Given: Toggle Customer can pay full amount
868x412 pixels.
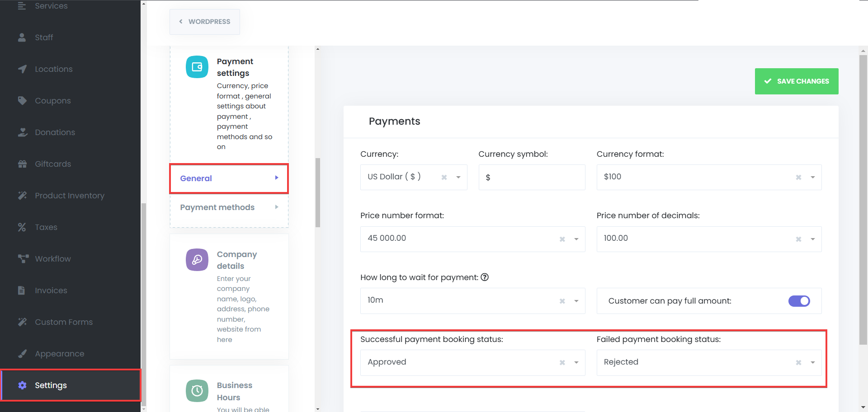Looking at the screenshot, I should click(x=799, y=301).
